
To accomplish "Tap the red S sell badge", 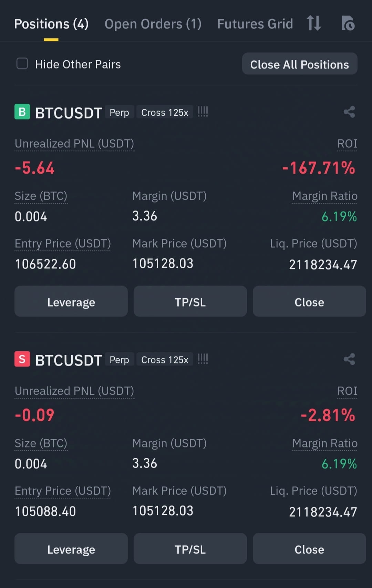I will click(22, 359).
